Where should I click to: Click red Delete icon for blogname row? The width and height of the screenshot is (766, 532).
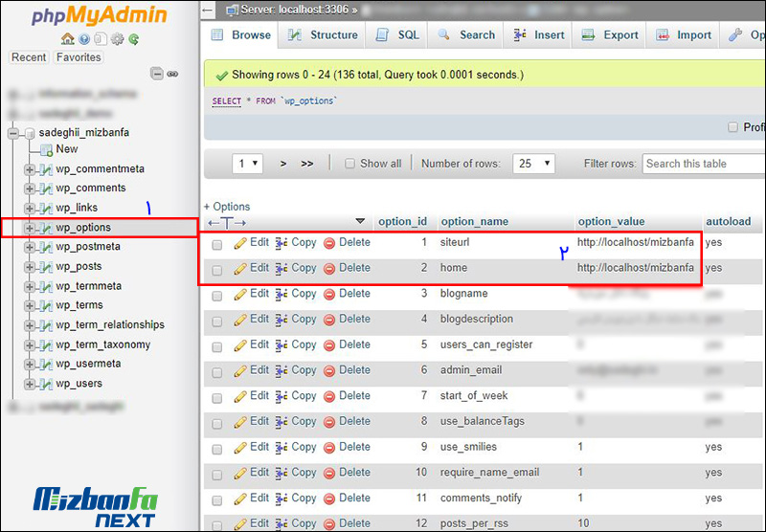coord(329,294)
